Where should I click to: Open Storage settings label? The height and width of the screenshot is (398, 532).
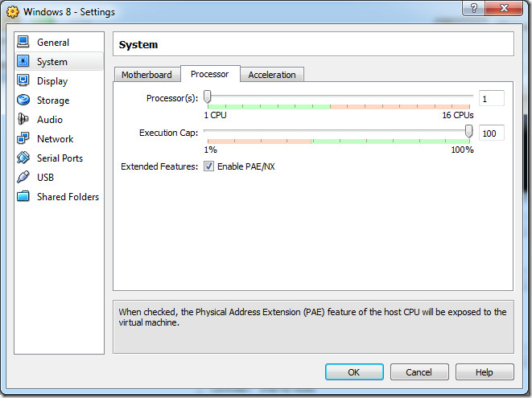[53, 101]
